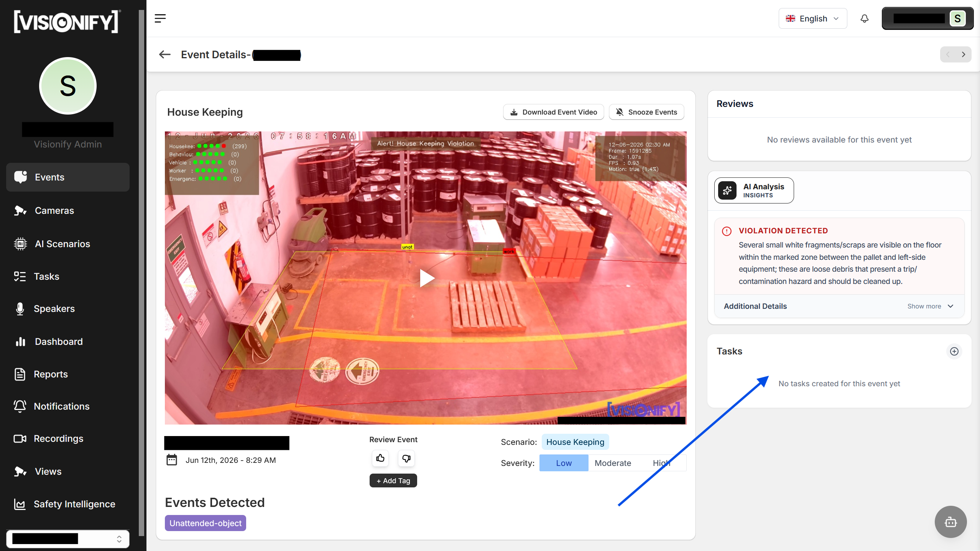Go to the next event with the chevron
The height and width of the screenshot is (551, 980).
[964, 54]
